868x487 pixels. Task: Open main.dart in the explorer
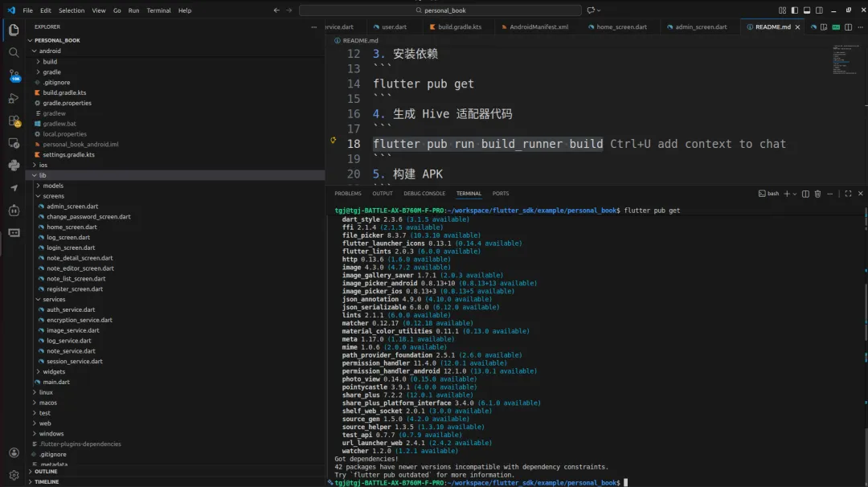56,382
